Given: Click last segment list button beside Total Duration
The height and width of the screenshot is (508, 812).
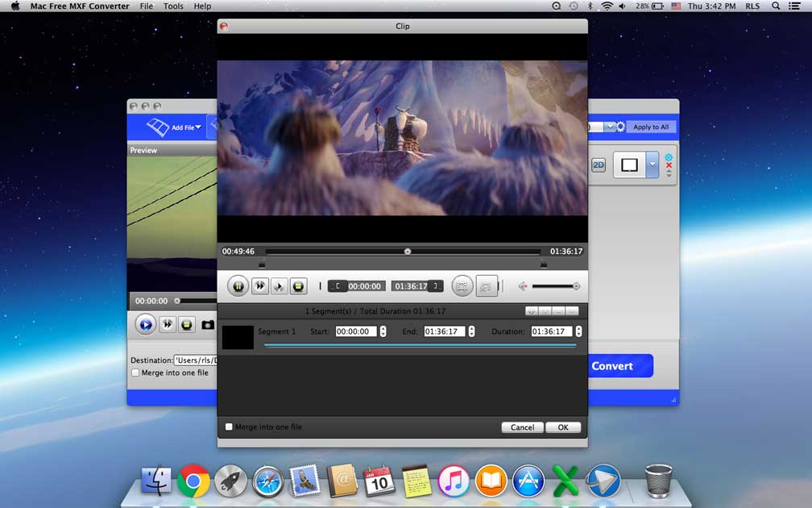Looking at the screenshot, I should point(572,311).
